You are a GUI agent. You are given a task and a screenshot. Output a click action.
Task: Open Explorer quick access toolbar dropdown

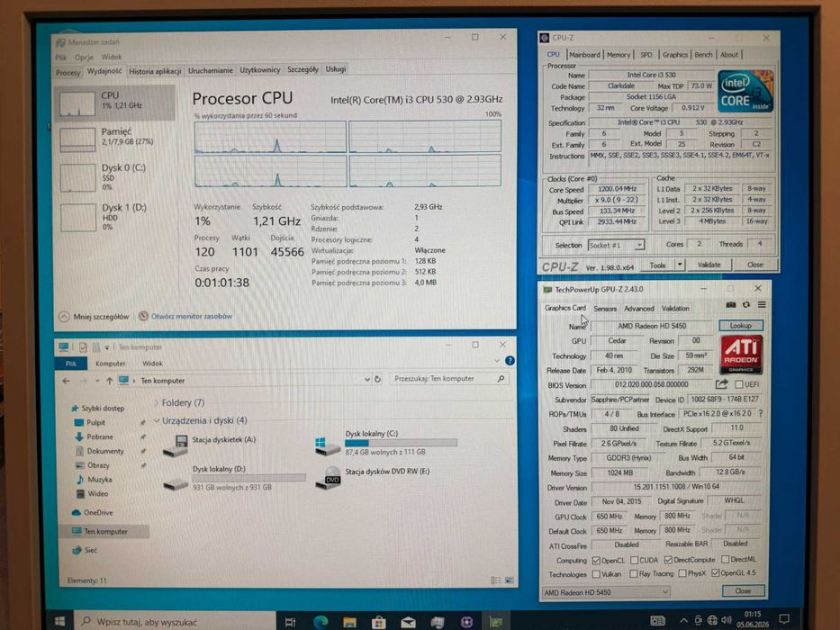click(x=107, y=347)
